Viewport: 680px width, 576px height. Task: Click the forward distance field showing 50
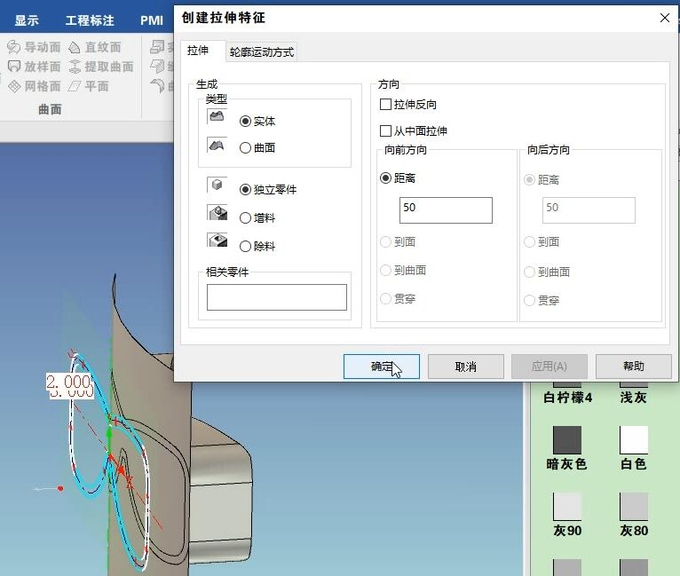446,210
